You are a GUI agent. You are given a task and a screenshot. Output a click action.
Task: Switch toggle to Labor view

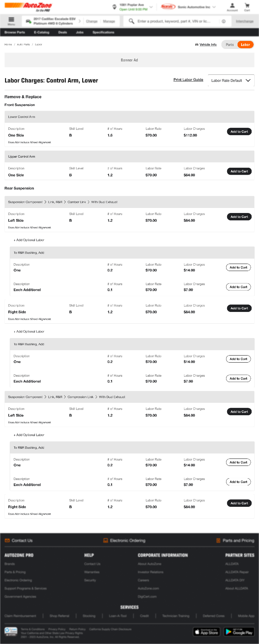(x=245, y=45)
